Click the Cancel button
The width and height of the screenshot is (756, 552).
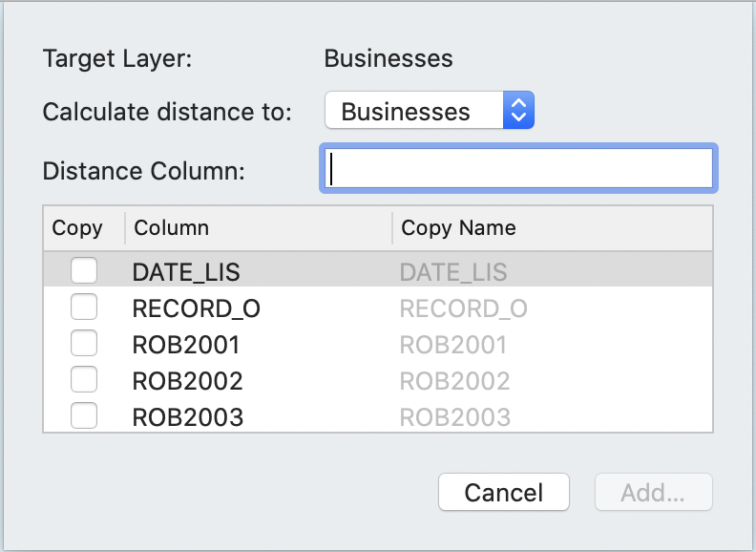pos(504,492)
